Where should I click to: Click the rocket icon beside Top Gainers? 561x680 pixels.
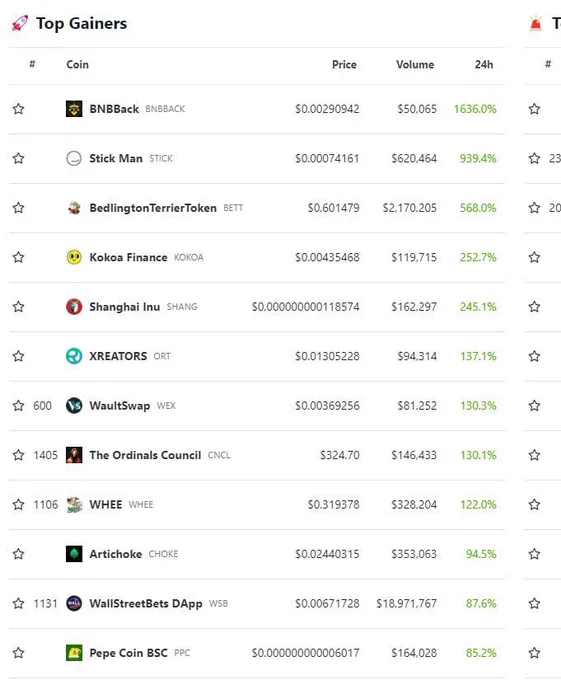pyautogui.click(x=20, y=23)
